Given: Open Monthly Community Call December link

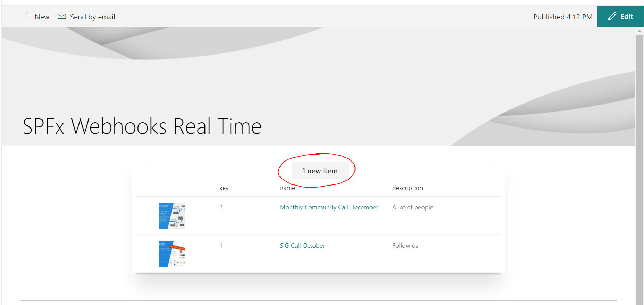Looking at the screenshot, I should pyautogui.click(x=329, y=207).
